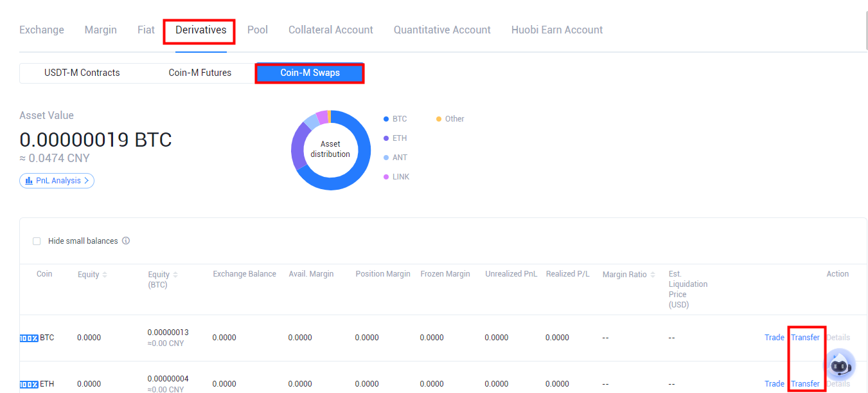Click the Realized P/L column header
Screen dimensions: 868x393
pyautogui.click(x=568, y=274)
